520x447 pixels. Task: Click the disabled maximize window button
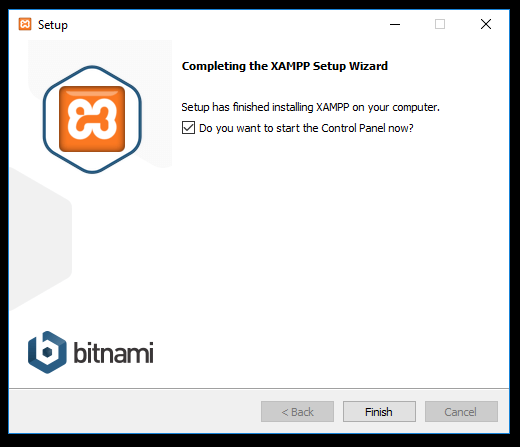pyautogui.click(x=440, y=24)
